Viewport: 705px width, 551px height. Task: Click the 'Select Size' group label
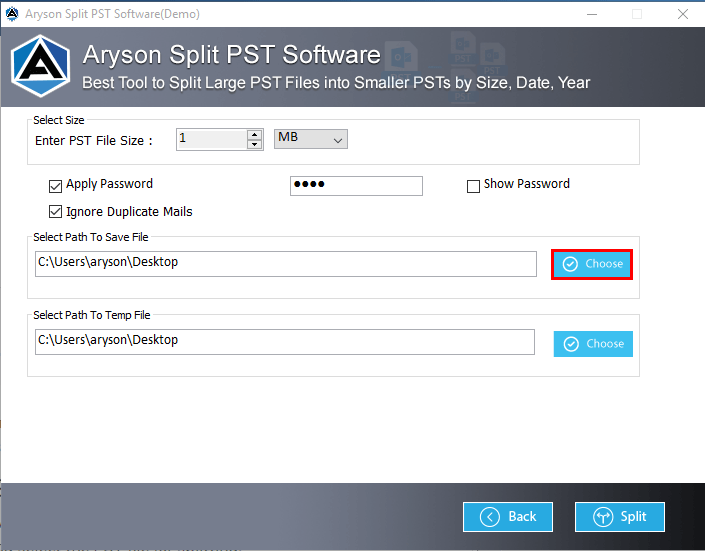click(58, 120)
